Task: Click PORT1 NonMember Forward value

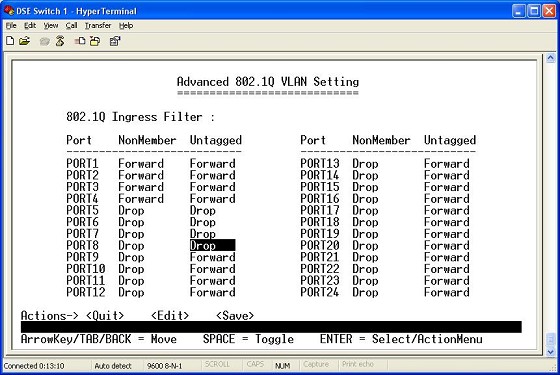Action: point(141,164)
